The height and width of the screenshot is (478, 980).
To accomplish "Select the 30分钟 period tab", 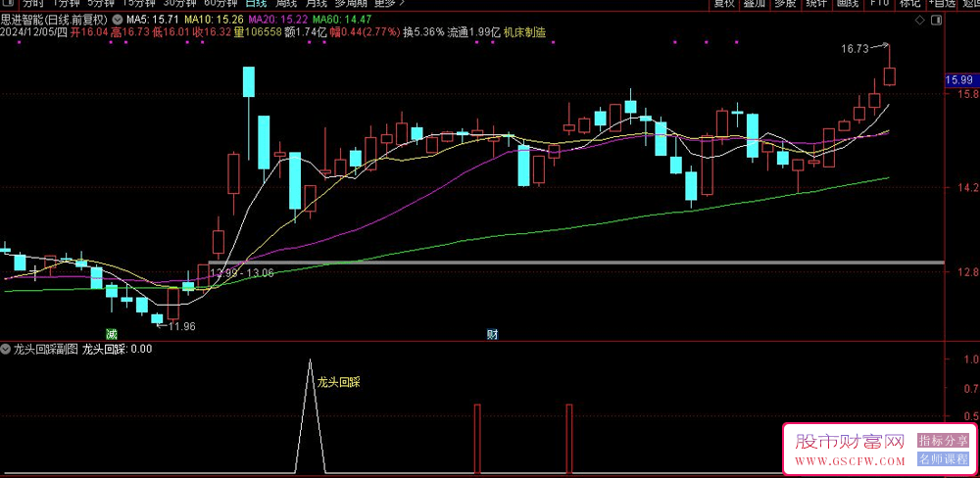I will pos(178,3).
